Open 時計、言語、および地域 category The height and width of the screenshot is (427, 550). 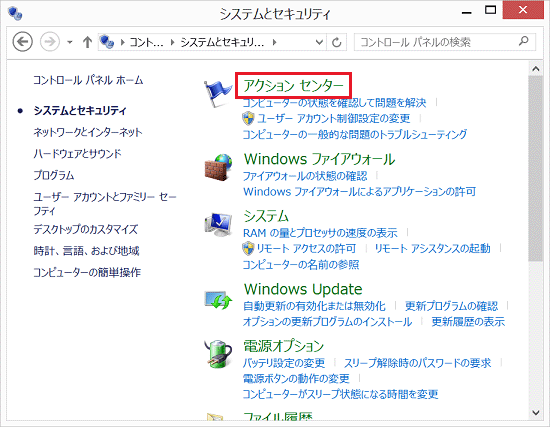[86, 251]
